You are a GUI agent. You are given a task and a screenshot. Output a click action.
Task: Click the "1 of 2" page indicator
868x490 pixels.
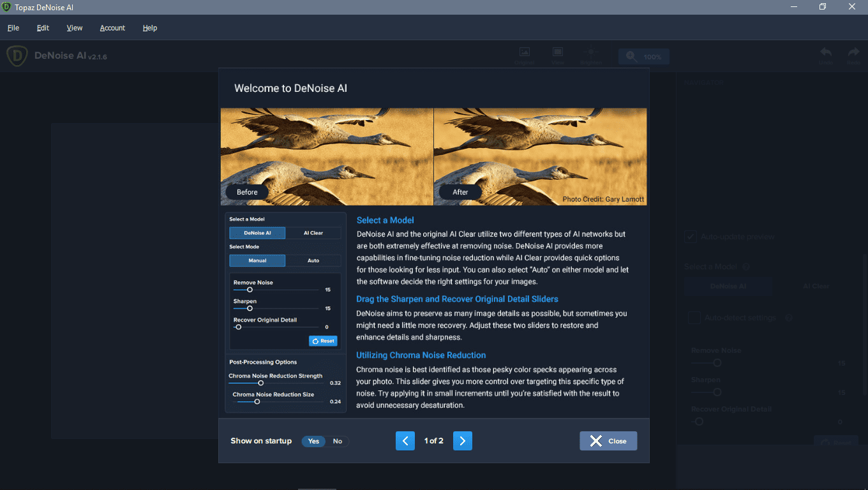coord(434,441)
